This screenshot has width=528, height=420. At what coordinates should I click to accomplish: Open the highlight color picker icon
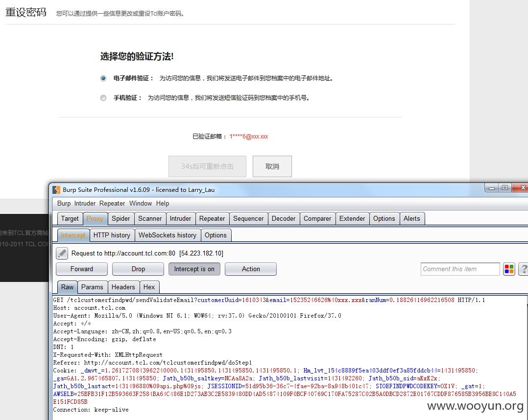click(x=509, y=269)
